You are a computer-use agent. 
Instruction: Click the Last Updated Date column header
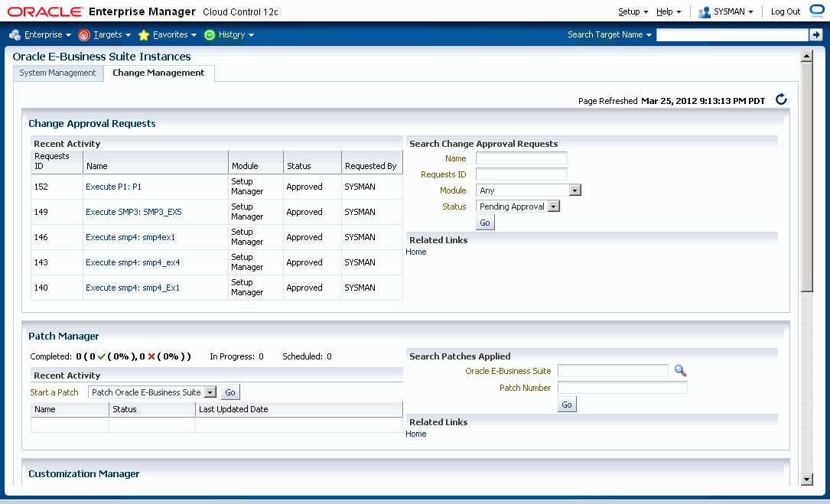click(x=299, y=409)
